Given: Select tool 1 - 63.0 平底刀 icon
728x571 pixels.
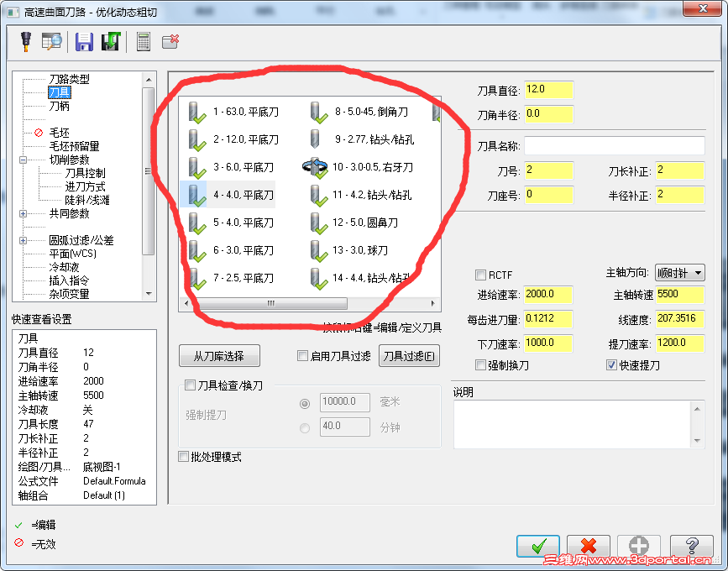Looking at the screenshot, I should (196, 113).
